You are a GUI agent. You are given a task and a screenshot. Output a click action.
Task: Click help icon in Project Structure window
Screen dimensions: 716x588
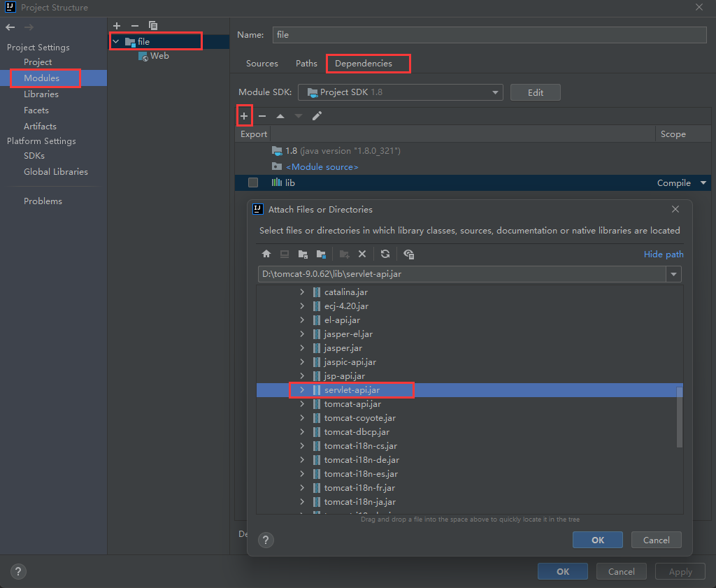[x=18, y=571]
